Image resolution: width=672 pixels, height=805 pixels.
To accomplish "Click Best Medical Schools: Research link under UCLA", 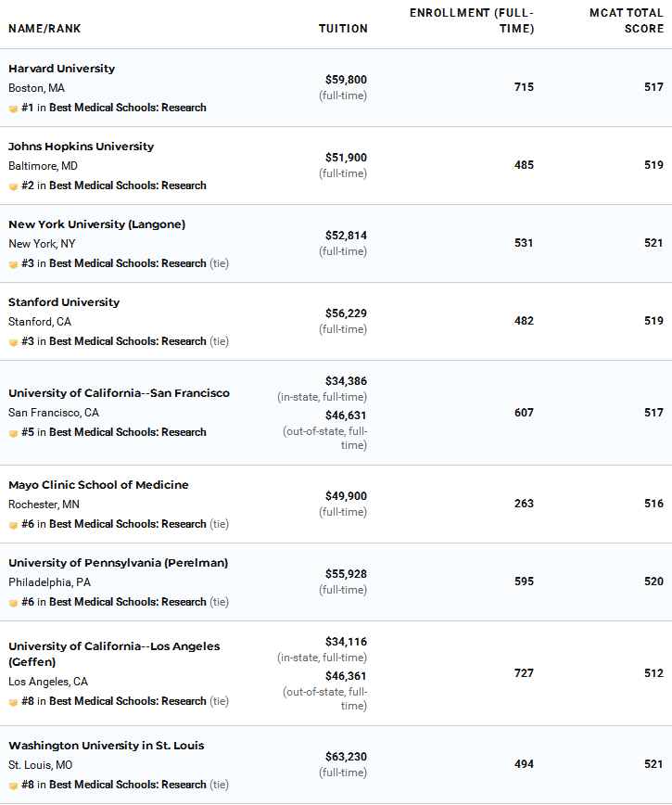I will [128, 701].
